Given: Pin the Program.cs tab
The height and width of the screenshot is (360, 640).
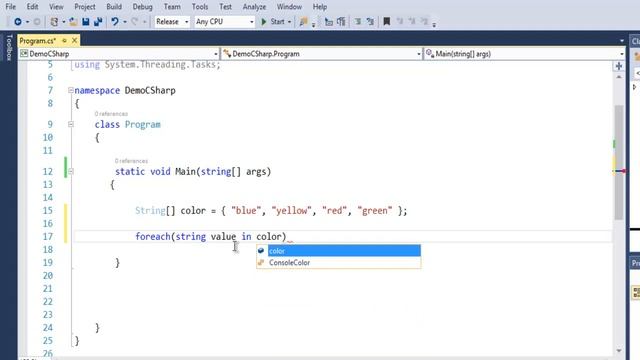Looking at the screenshot, I should pos(64,41).
